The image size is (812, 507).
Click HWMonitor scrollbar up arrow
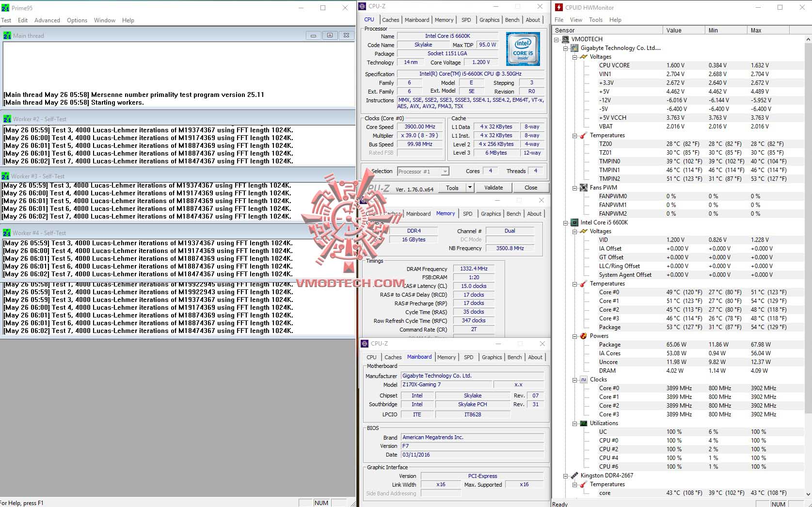[808, 39]
